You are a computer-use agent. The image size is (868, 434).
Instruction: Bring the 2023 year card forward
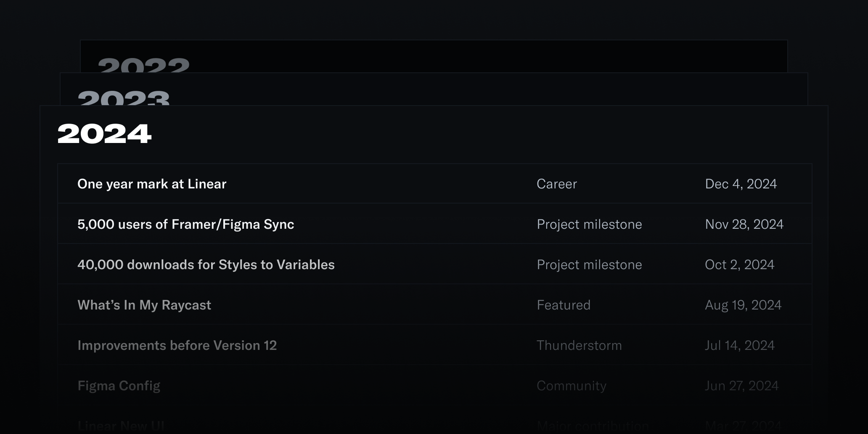click(124, 97)
